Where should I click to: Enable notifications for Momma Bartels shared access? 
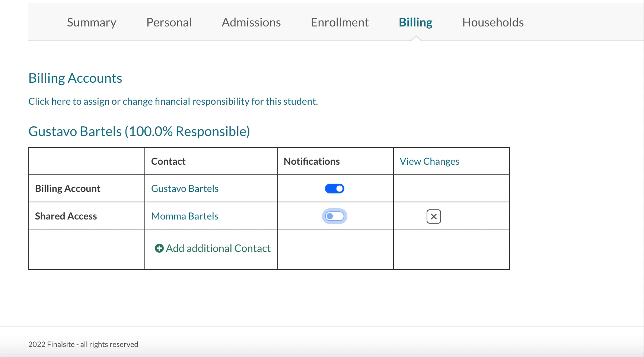click(x=334, y=216)
